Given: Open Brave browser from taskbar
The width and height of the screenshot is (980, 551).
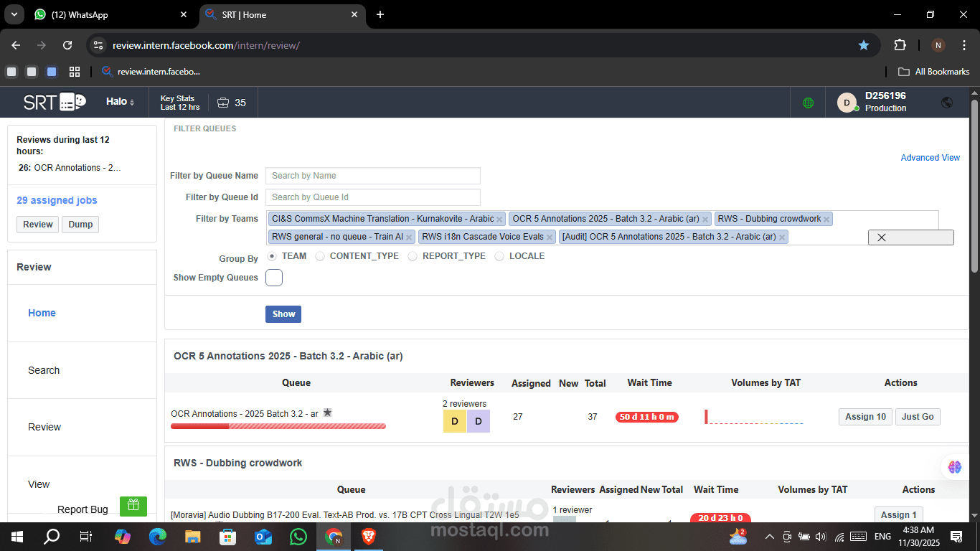Looking at the screenshot, I should coord(369,536).
